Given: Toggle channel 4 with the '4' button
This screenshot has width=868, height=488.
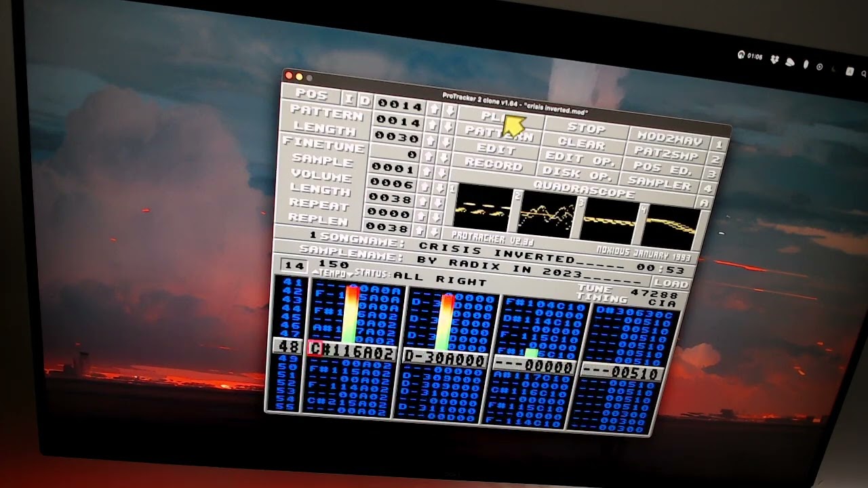Looking at the screenshot, I should pyautogui.click(x=708, y=190).
